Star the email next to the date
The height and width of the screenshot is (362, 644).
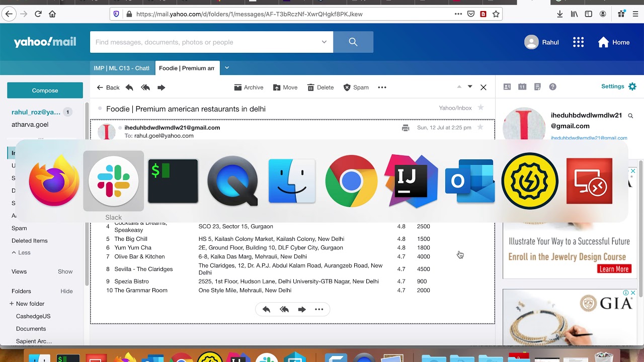[480, 127]
